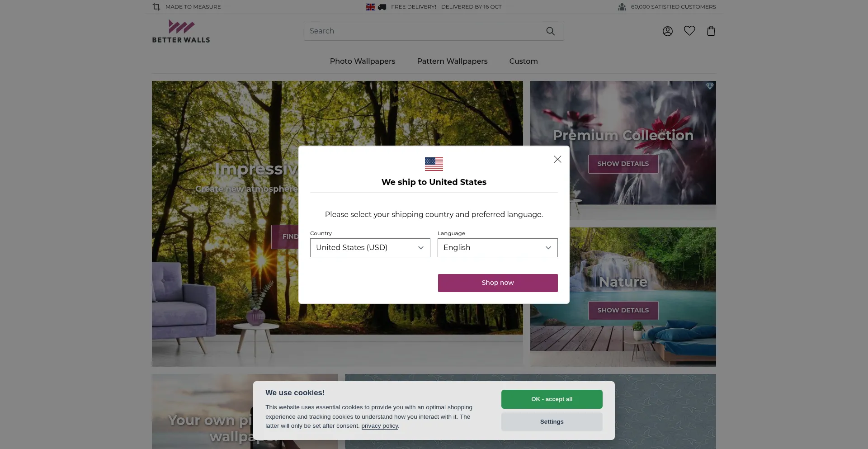Image resolution: width=868 pixels, height=449 pixels.
Task: Close the shipping country dialog
Action: click(x=557, y=159)
